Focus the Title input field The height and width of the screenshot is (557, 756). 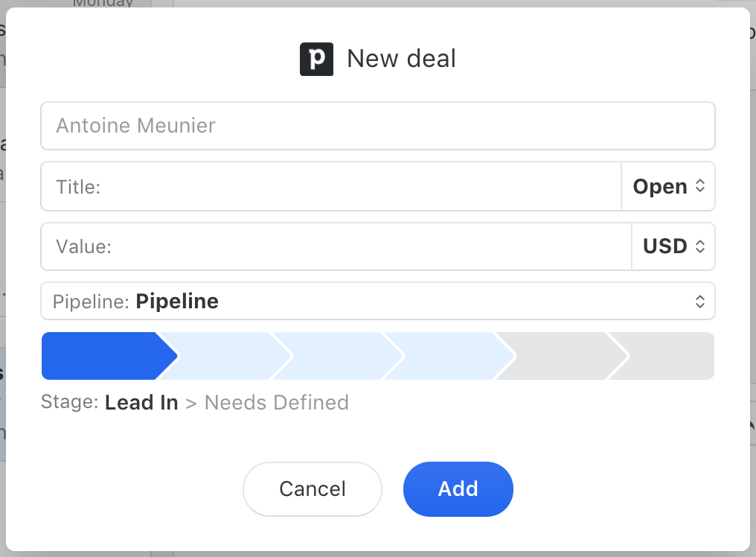click(x=330, y=186)
